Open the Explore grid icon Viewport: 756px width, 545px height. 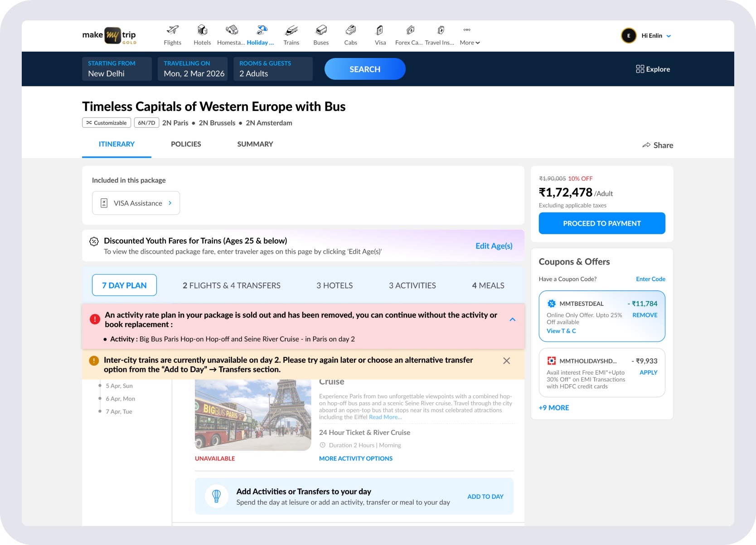click(640, 69)
